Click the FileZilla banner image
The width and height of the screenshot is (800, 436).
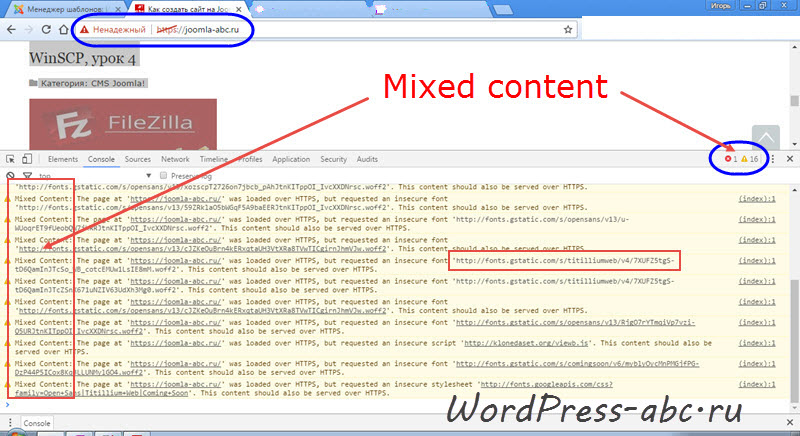point(123,124)
